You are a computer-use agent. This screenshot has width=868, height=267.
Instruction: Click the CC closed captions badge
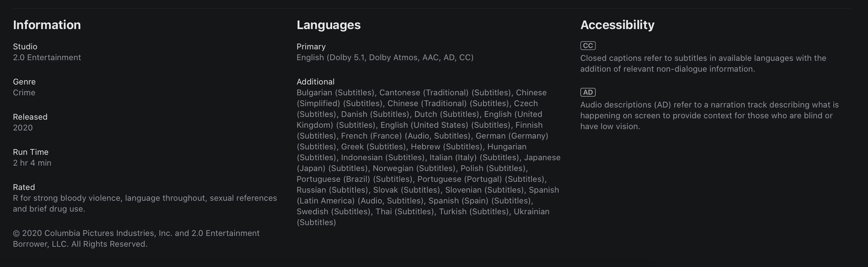pyautogui.click(x=588, y=46)
